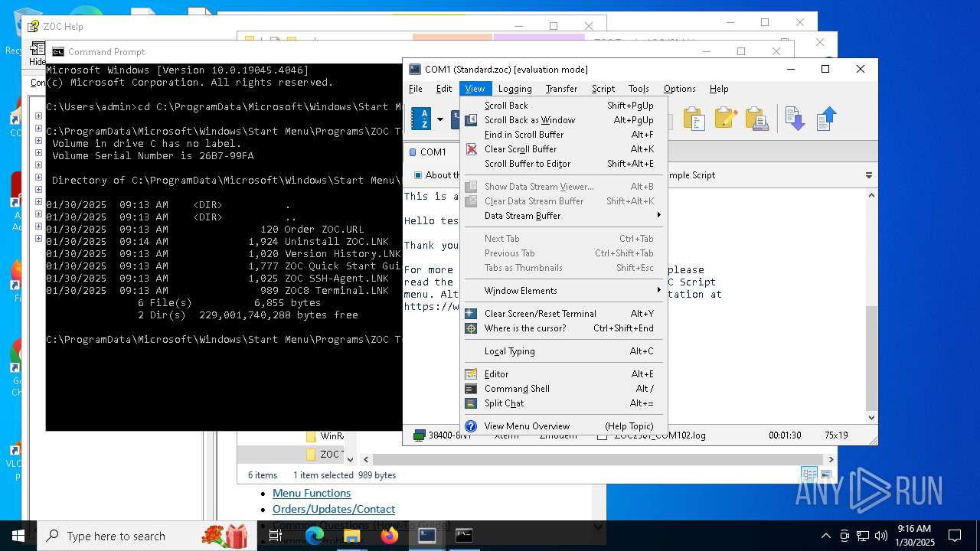Viewport: 980px width, 551px height.
Task: Open View Menu Overview help topic
Action: pyautogui.click(x=563, y=426)
